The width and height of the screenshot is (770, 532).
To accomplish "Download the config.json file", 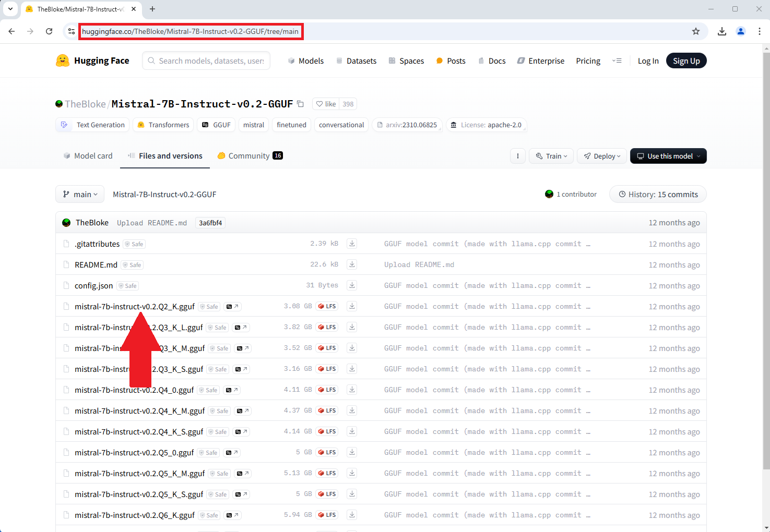I will coord(352,285).
